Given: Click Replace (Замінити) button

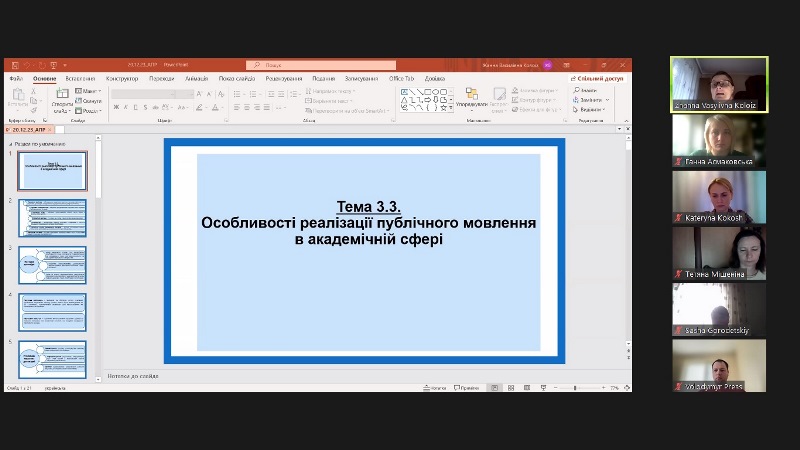Looking at the screenshot, I should (x=591, y=100).
